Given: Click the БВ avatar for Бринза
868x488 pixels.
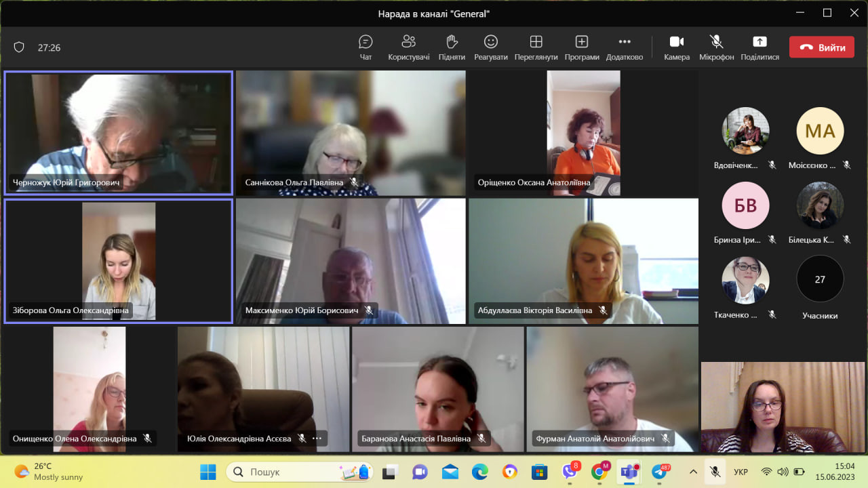Looking at the screenshot, I should pos(745,205).
